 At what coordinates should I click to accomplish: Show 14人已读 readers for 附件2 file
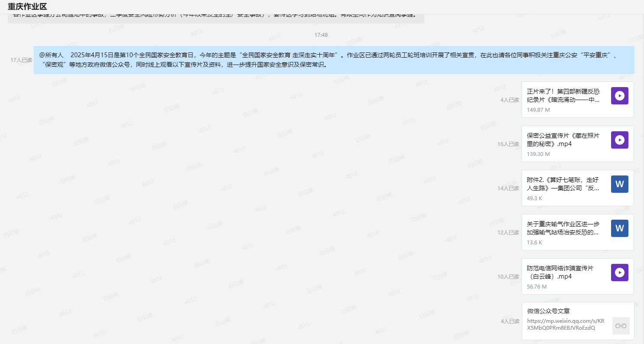508,188
